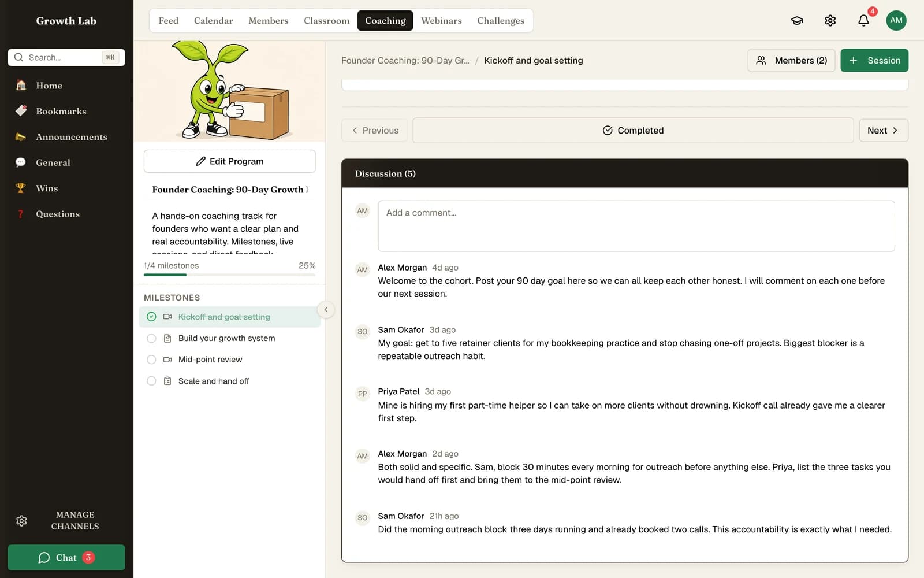924x578 pixels.
Task: Go to Next milestone
Action: point(884,131)
